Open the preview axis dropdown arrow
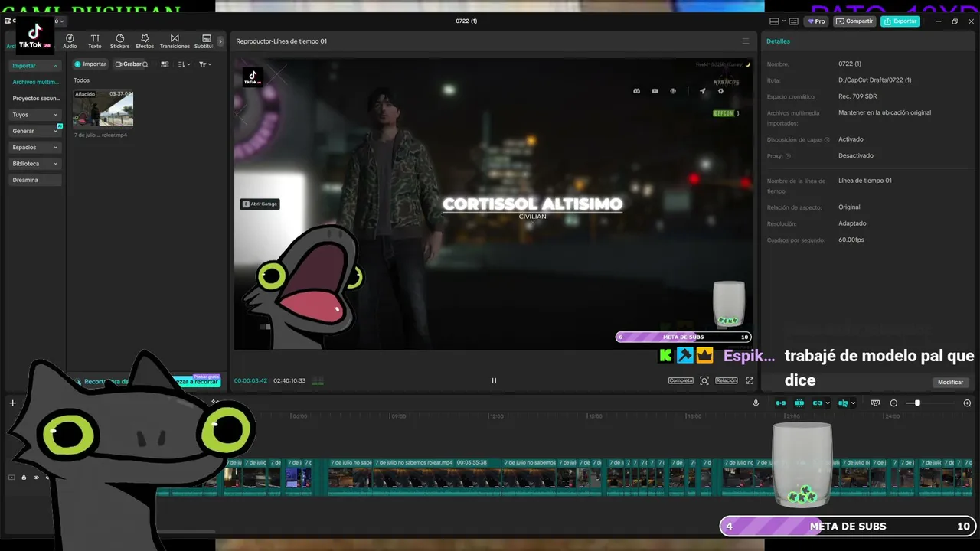Screen dimensions: 980x551 [852, 403]
